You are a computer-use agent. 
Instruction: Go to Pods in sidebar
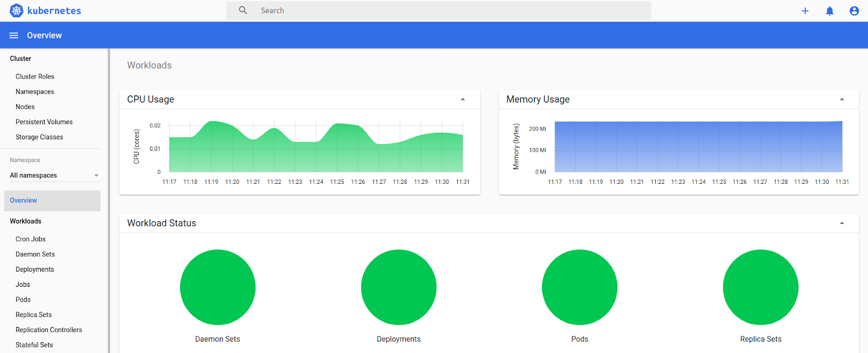point(23,300)
